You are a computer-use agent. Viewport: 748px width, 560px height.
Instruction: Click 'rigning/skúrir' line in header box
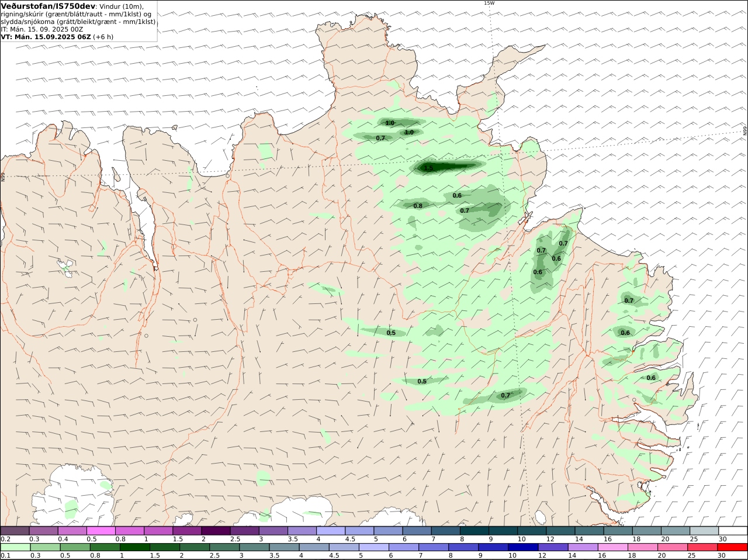[76, 14]
